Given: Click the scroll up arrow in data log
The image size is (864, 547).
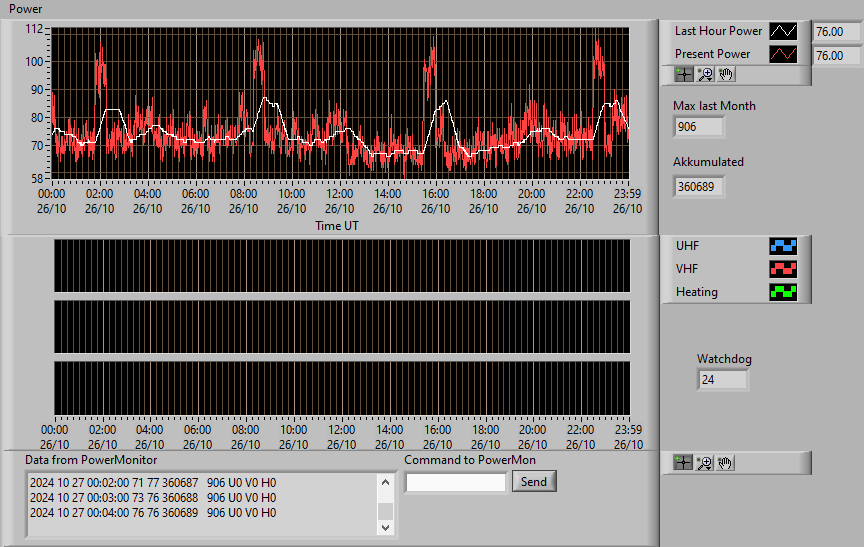Looking at the screenshot, I should [385, 483].
